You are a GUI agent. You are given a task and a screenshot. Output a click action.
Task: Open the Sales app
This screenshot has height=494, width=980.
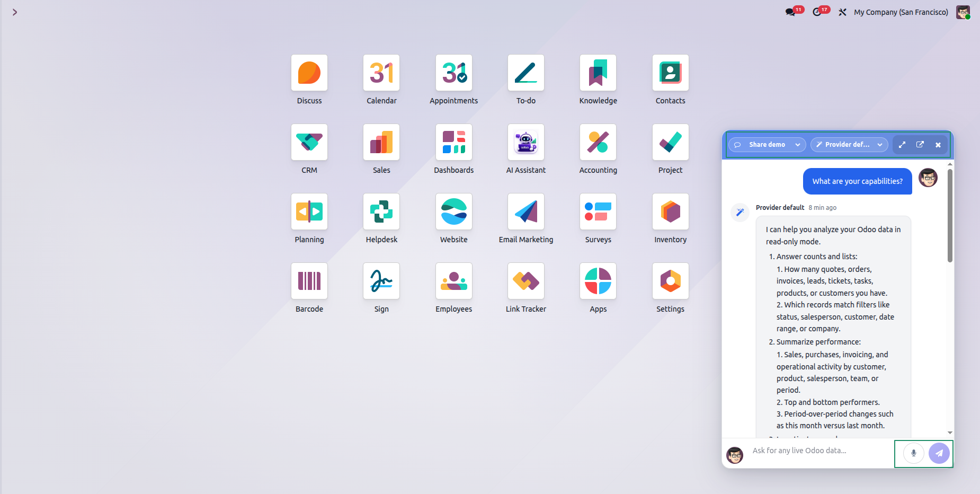(x=381, y=142)
